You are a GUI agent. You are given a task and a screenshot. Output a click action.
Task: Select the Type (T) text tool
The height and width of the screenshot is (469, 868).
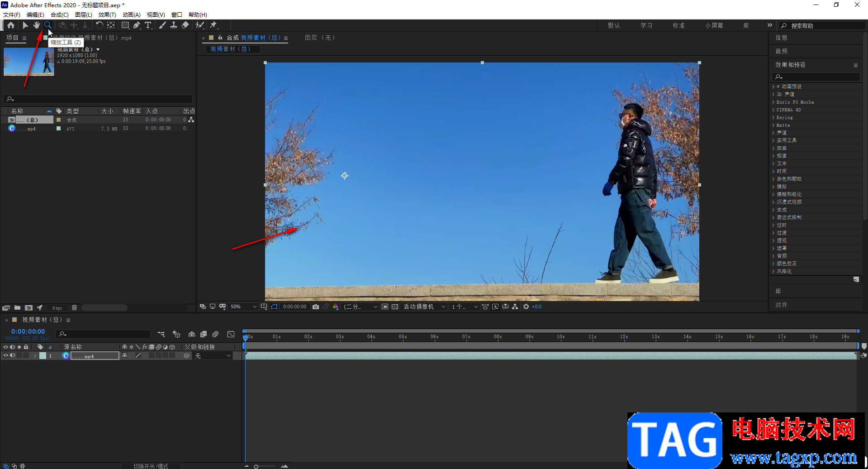tap(148, 25)
